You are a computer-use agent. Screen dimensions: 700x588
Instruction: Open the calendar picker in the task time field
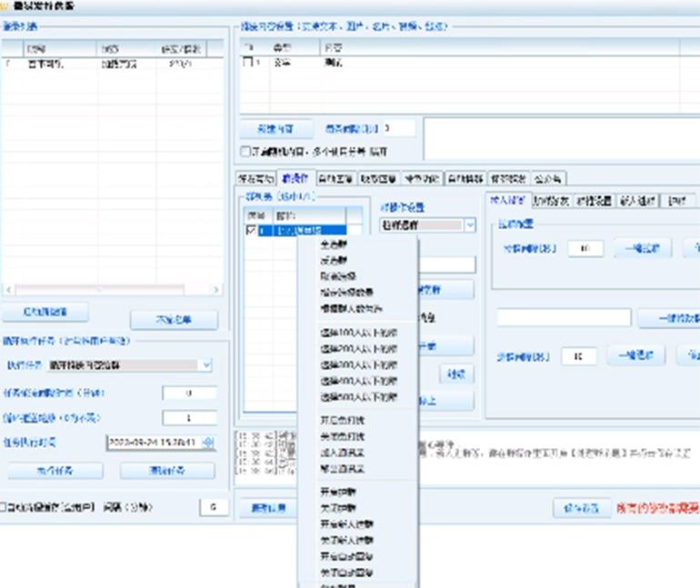207,443
